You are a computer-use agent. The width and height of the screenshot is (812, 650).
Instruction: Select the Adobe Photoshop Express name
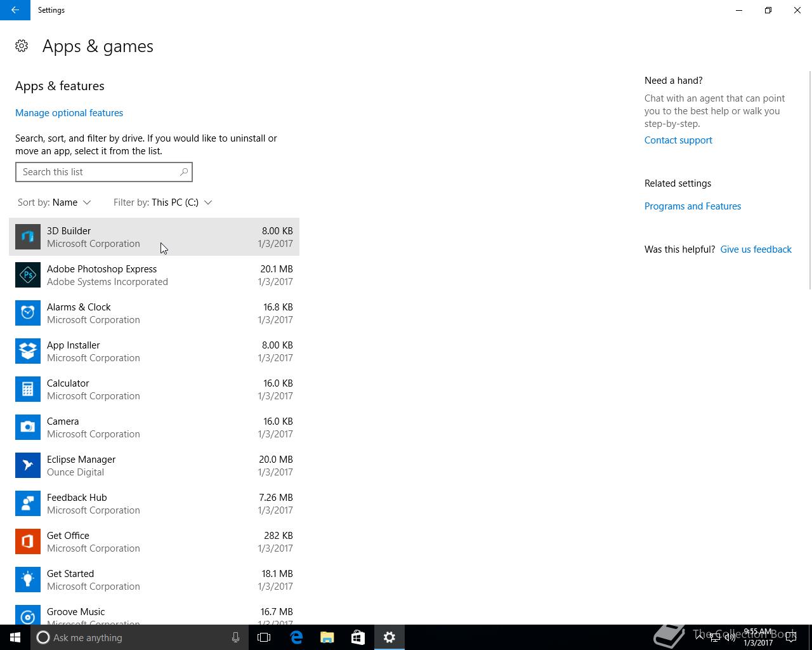click(x=101, y=269)
